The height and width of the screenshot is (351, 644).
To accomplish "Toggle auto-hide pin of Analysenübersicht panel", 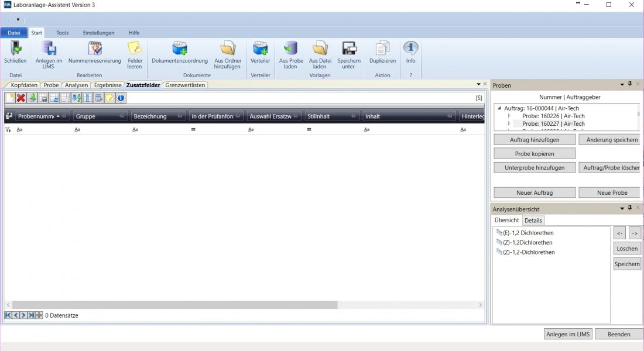I will pyautogui.click(x=629, y=208).
